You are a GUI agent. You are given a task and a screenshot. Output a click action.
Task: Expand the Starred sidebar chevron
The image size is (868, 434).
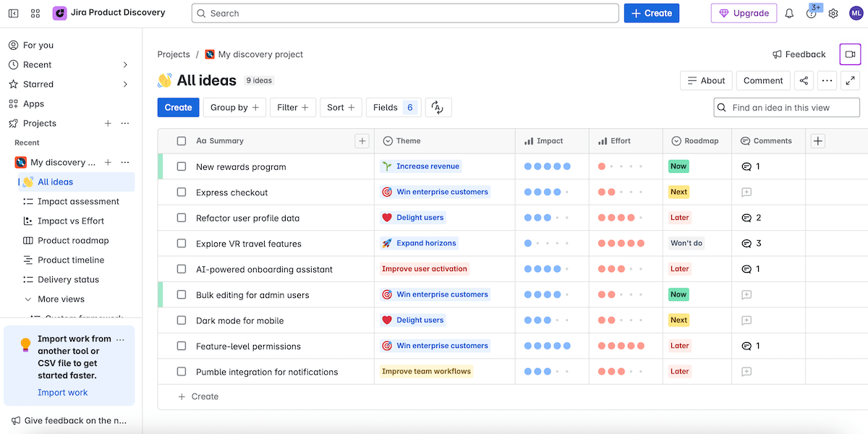(x=125, y=84)
